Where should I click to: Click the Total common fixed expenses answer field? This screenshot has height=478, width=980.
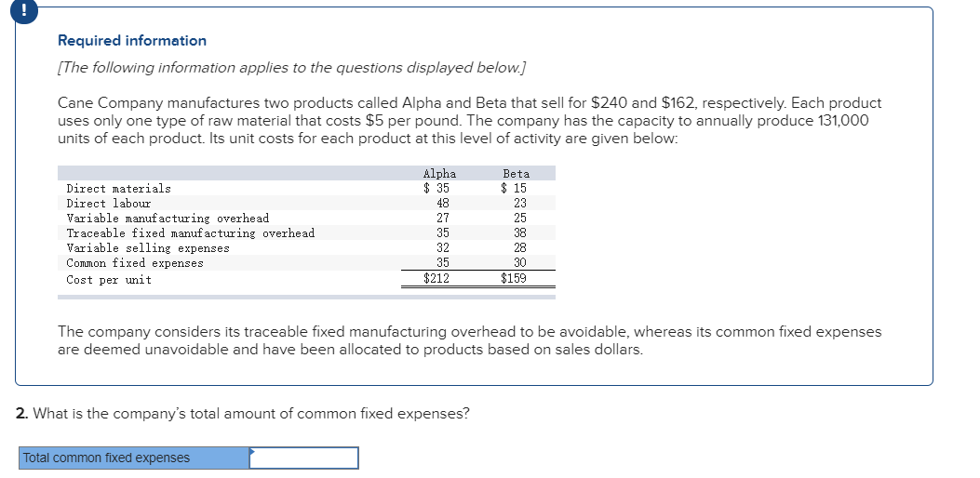coord(303,458)
